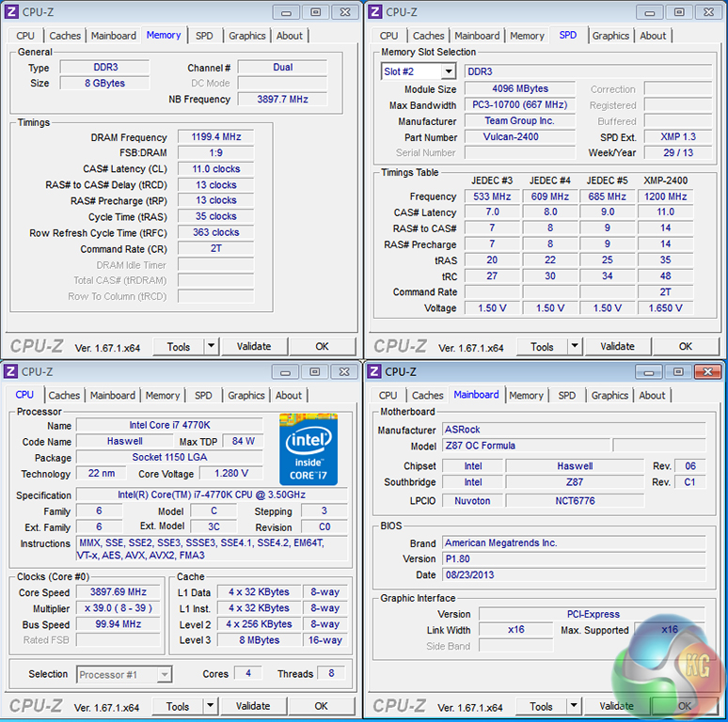Screen dimensions: 728x722
Task: Switch to Caches tab in the Core Speed window
Action: pos(64,396)
